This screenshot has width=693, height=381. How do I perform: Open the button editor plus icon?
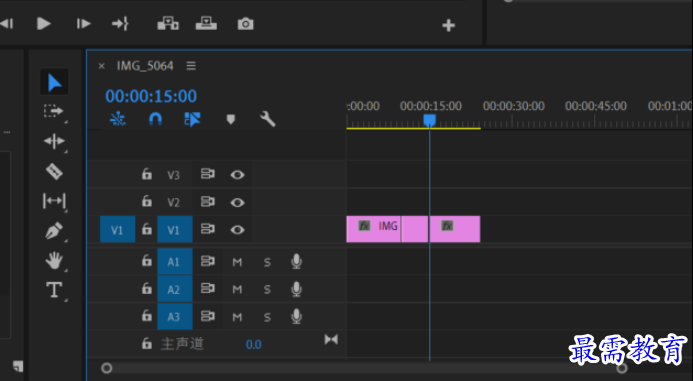pyautogui.click(x=449, y=25)
